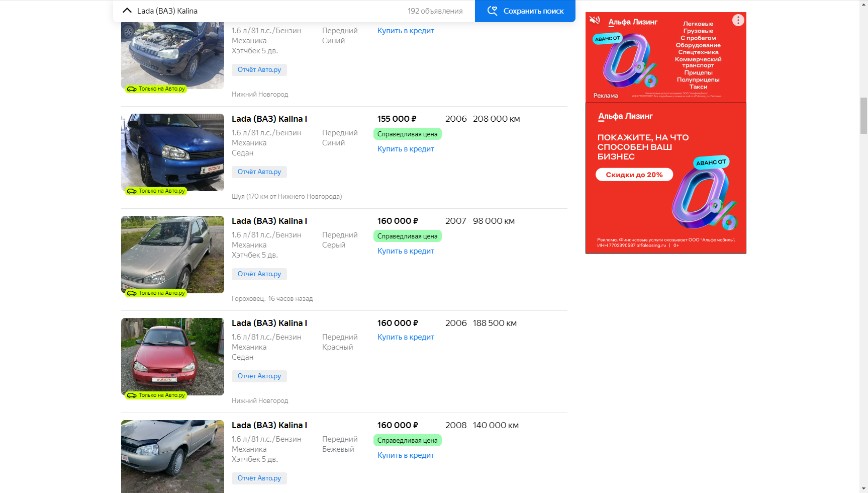
Task: Click Только на Авто.ру badge on topmost car photo
Action: 156,89
